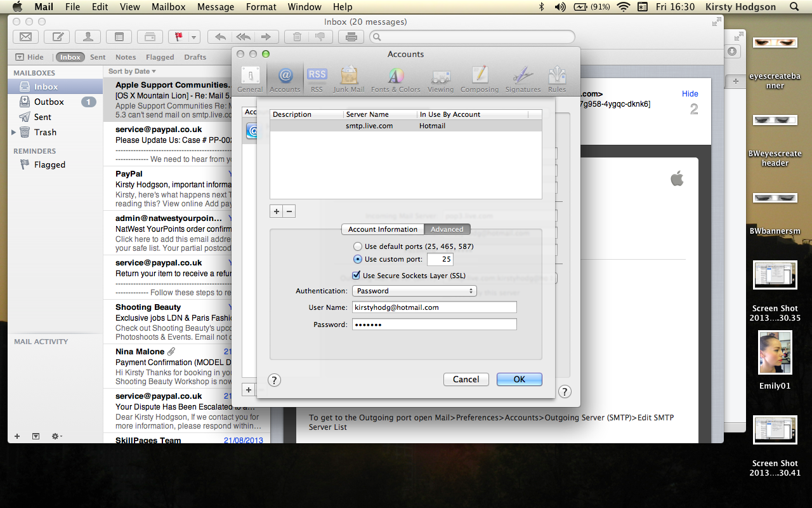This screenshot has width=812, height=508.
Task: Open the Address Book toolbar icon
Action: coord(88,37)
